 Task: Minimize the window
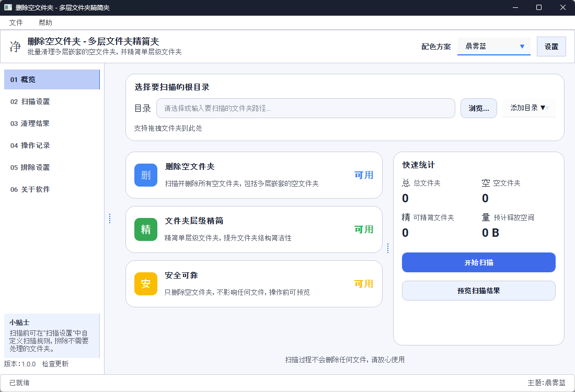[515, 7]
